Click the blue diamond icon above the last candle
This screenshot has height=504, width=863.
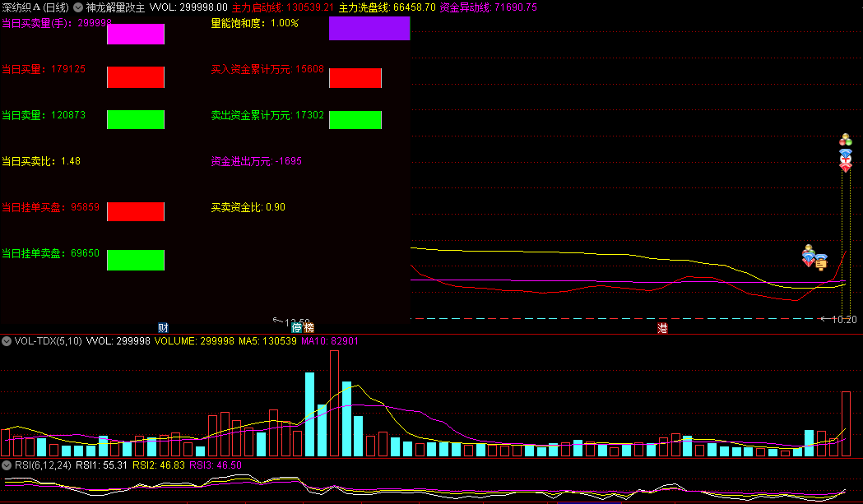[x=846, y=152]
